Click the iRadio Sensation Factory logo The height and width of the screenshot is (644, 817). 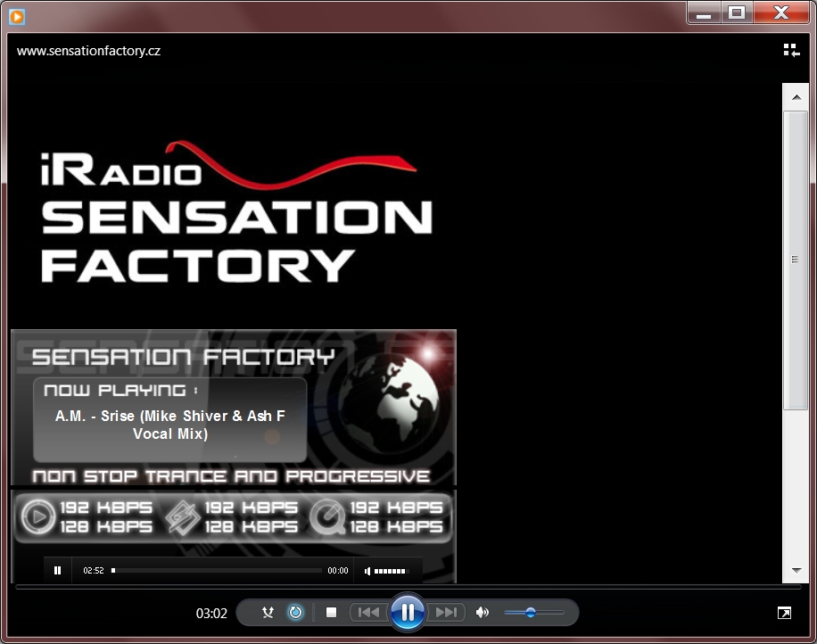point(237,212)
